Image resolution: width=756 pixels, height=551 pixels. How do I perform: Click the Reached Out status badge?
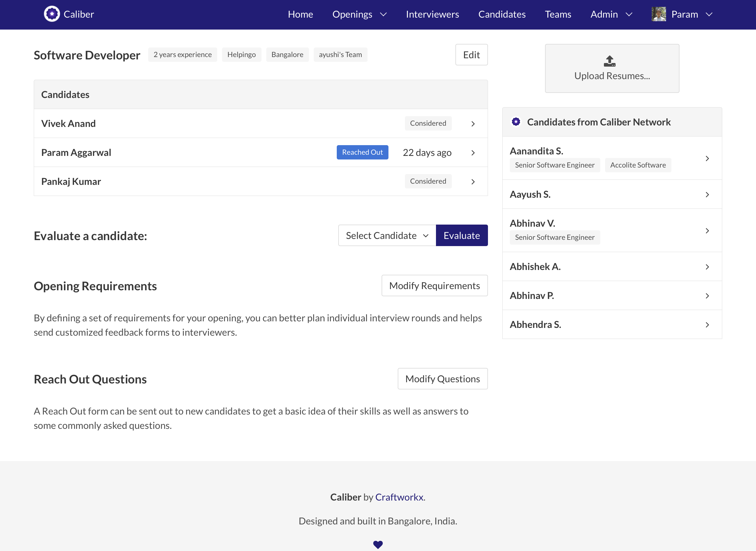tap(362, 152)
